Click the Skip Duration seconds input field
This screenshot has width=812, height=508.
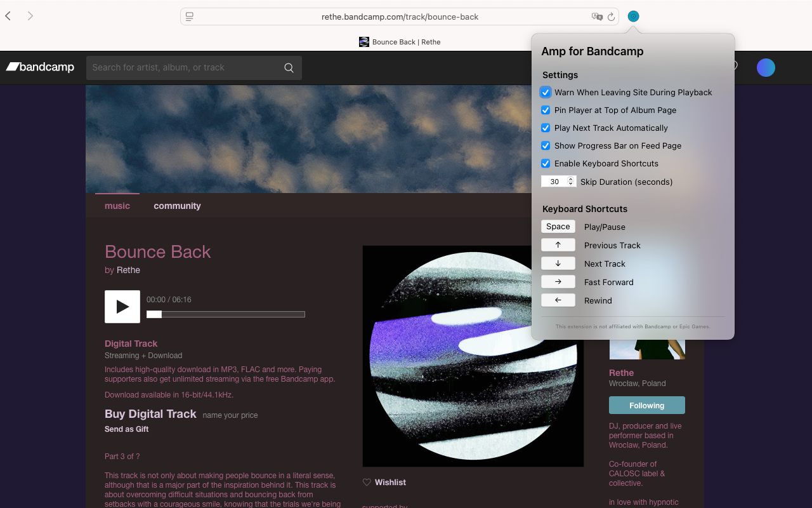(x=555, y=181)
